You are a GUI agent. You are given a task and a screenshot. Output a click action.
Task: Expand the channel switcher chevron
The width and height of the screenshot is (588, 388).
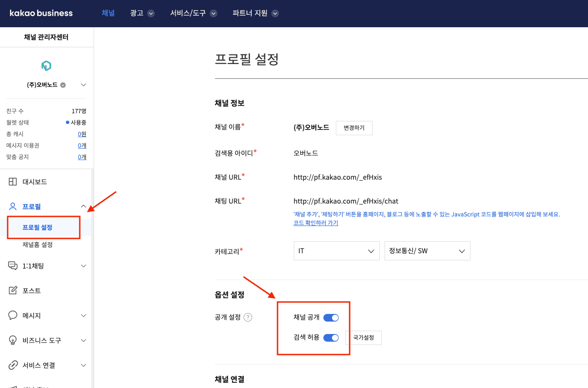84,85
